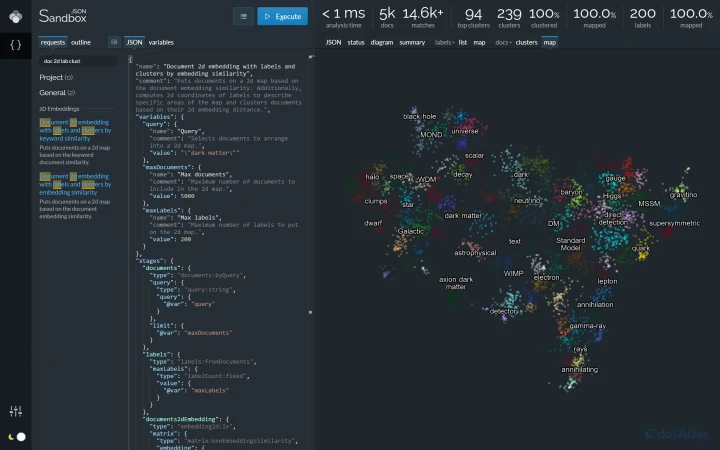Click the 'neutrino' map label
Viewport: 720px width, 450px height.
(527, 201)
